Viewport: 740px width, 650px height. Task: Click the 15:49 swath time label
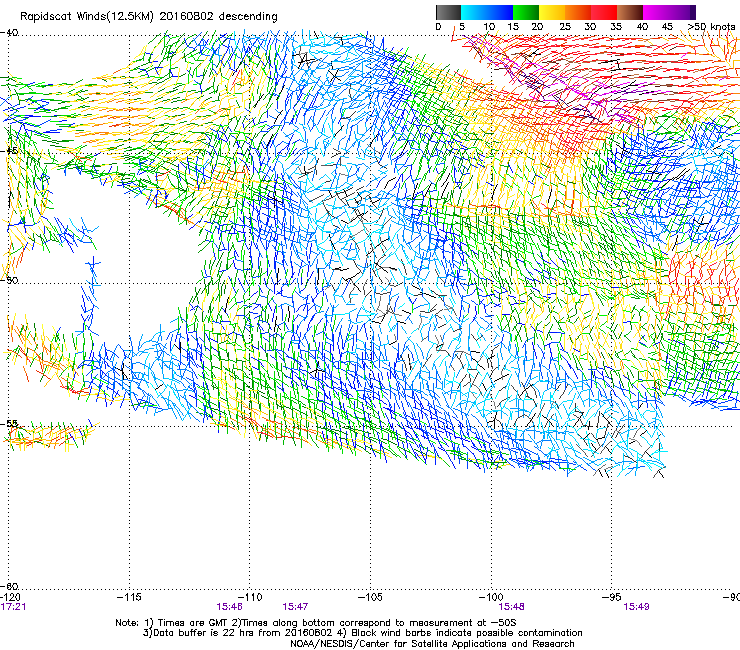636,607
